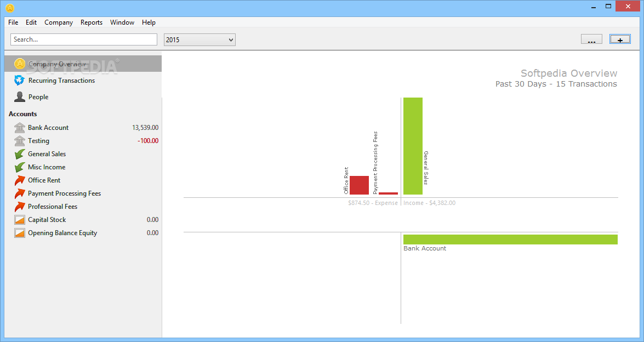Click the Softpedia Overview heading
This screenshot has height=342, width=644.
pos(569,73)
